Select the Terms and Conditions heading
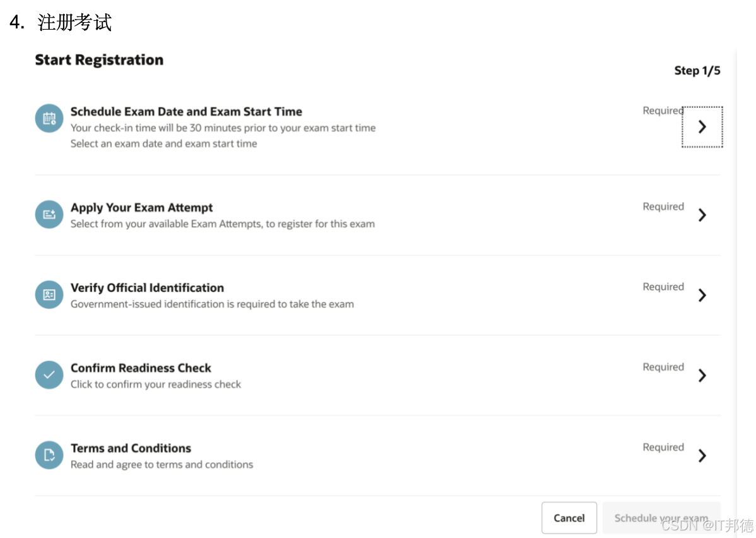Screen dimensions: 756x538 click(131, 448)
